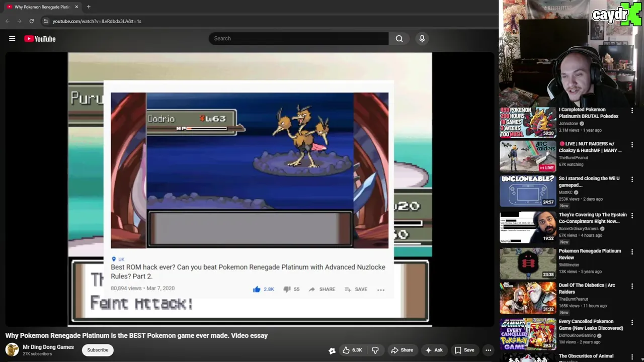Click the 27K subscribers count text
644x362 pixels.
[x=37, y=354]
